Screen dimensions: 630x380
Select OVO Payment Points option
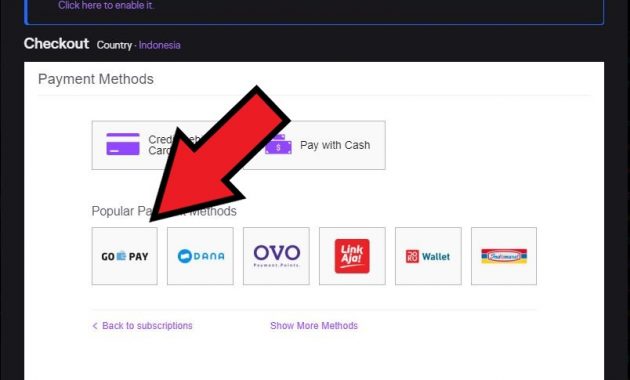coord(276,256)
